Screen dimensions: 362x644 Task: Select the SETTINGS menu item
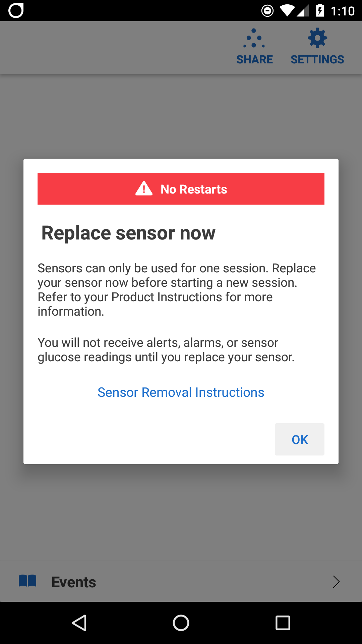pos(317,59)
